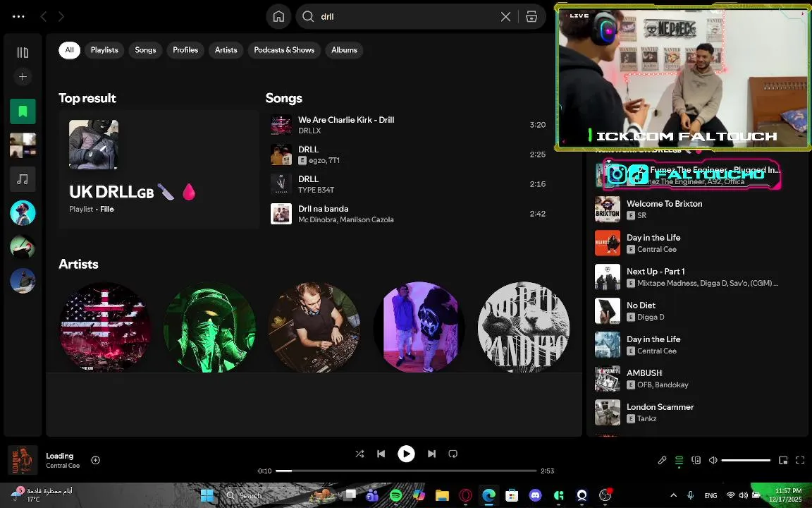Collapse Your Library sidebar icon
Viewport: 812px width, 508px height.
pos(23,52)
